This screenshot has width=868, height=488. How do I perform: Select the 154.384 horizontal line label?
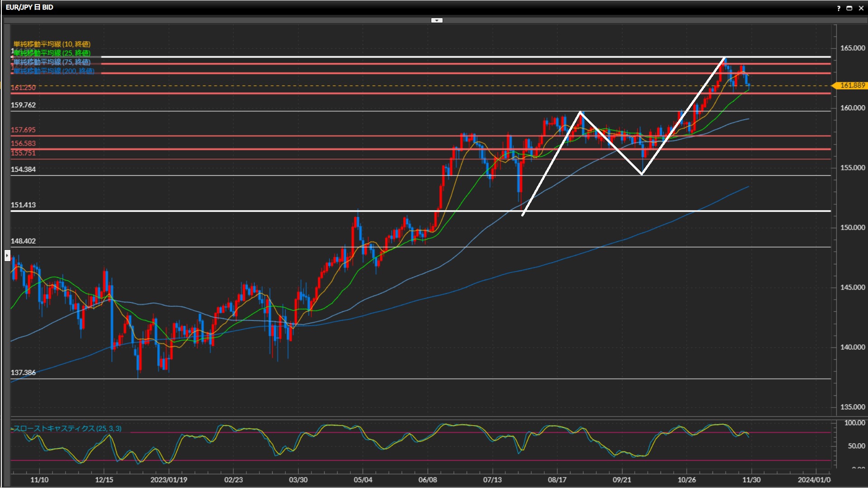23,169
